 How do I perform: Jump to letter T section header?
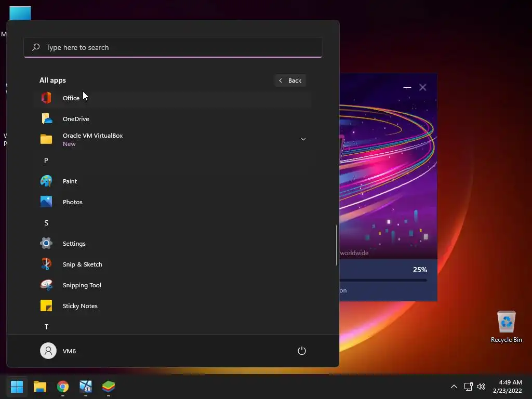click(x=46, y=327)
